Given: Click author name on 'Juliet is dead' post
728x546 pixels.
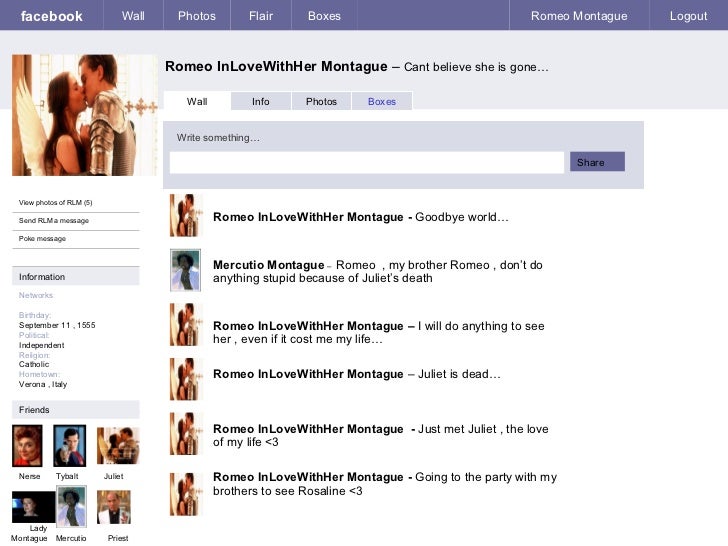Looking at the screenshot, I should [x=308, y=374].
